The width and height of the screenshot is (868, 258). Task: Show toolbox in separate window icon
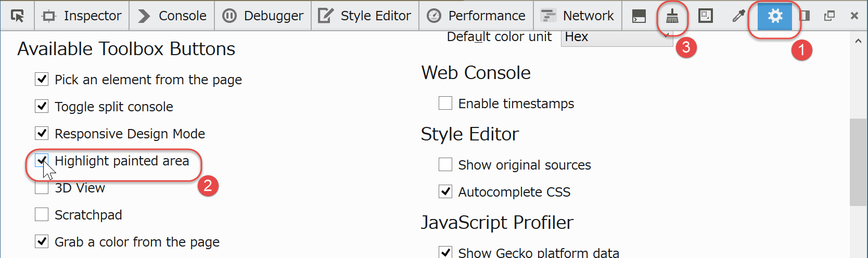(x=829, y=16)
